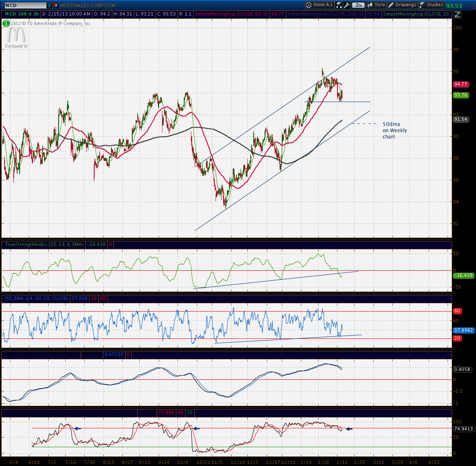Click the green info icon by copyright
This screenshot has height=466, width=476.
6,23
